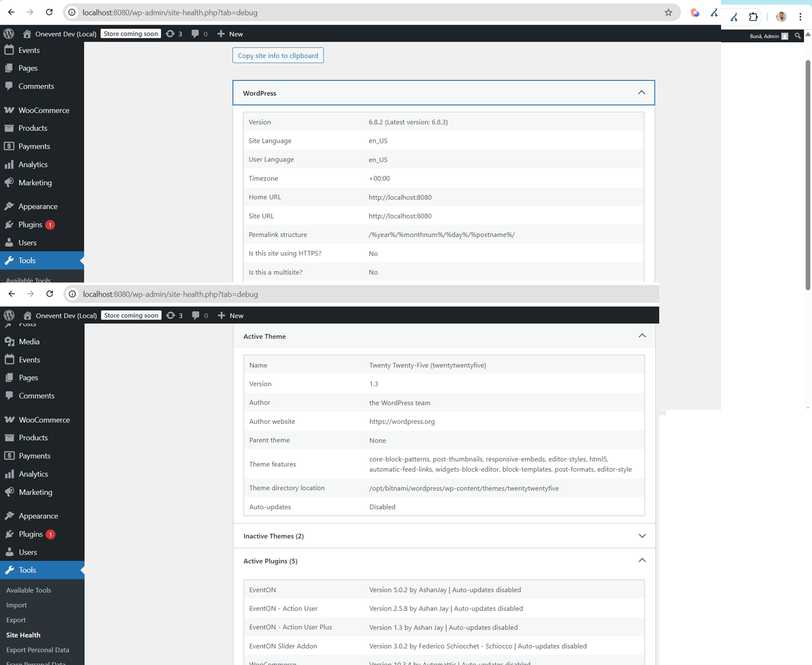Screen dimensions: 812x665
Task: Open the Export Personal Data page
Action: 38,650
